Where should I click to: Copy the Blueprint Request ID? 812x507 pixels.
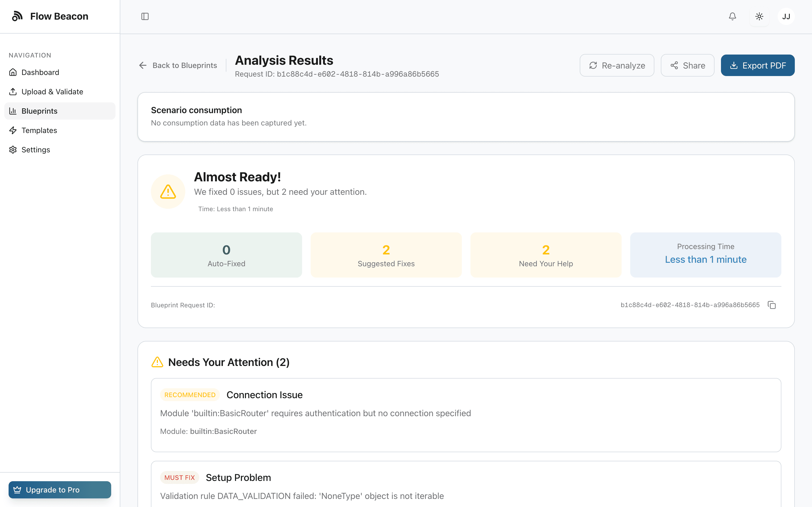pos(771,305)
